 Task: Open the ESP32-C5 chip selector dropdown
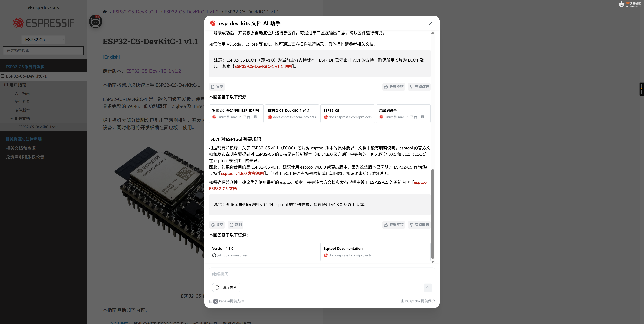click(43, 40)
